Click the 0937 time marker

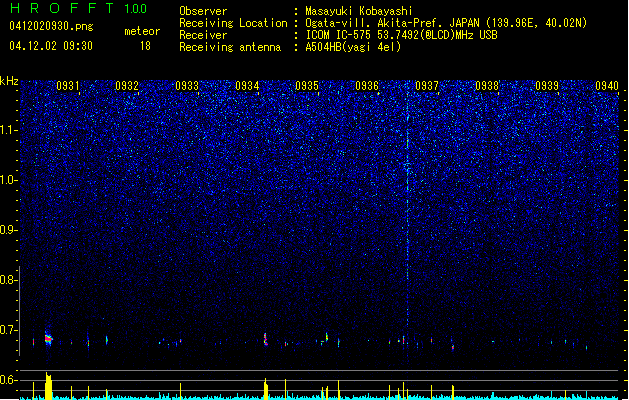(x=427, y=86)
